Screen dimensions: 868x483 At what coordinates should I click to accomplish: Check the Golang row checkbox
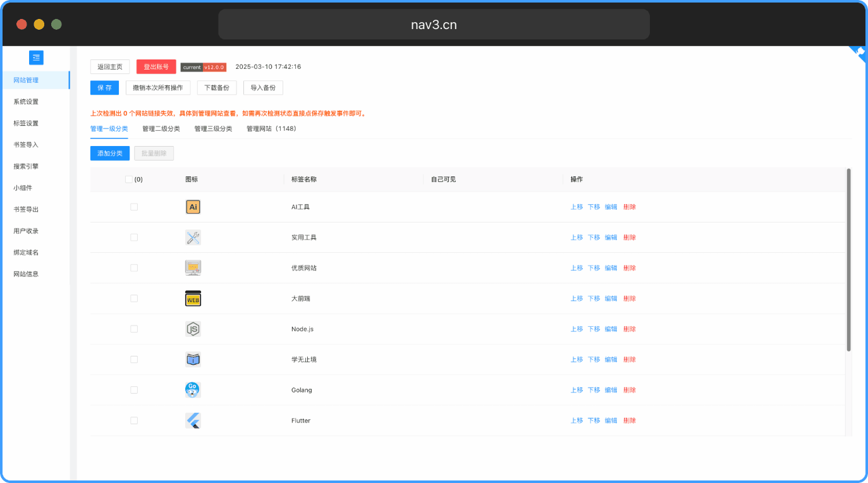click(134, 390)
